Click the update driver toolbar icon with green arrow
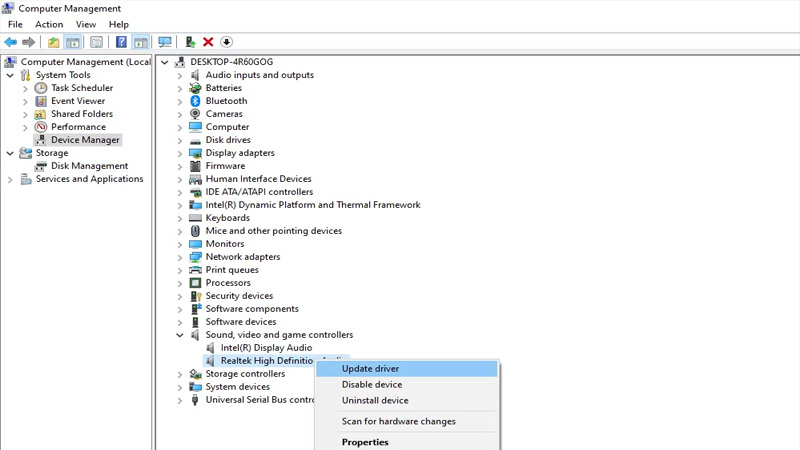The height and width of the screenshot is (450, 800). point(190,42)
